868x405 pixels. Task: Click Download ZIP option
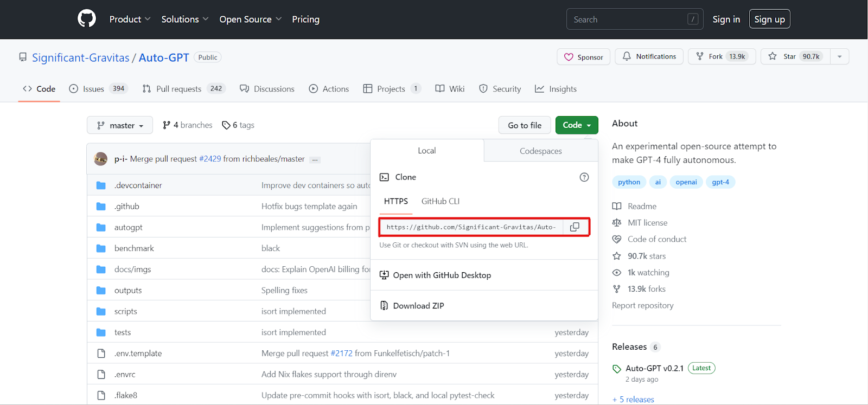(418, 306)
